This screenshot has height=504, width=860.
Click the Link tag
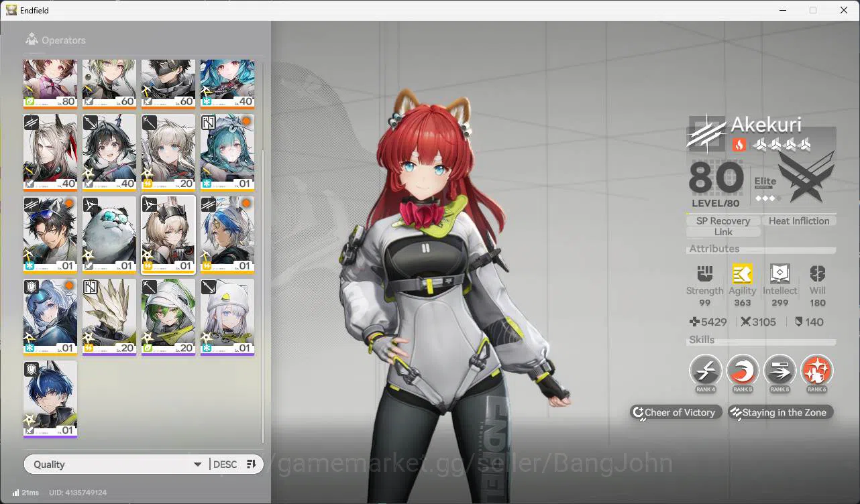point(723,232)
